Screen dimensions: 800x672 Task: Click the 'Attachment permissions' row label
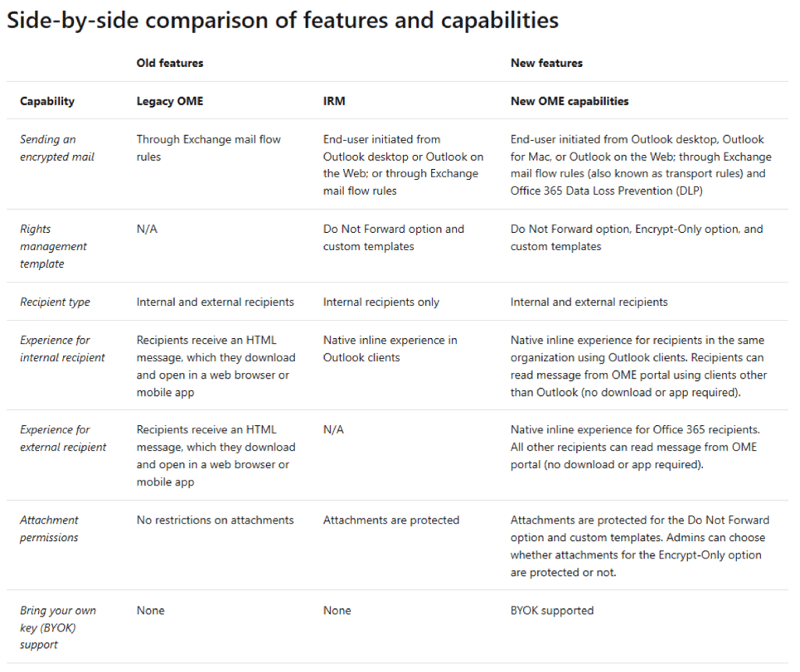(50, 529)
